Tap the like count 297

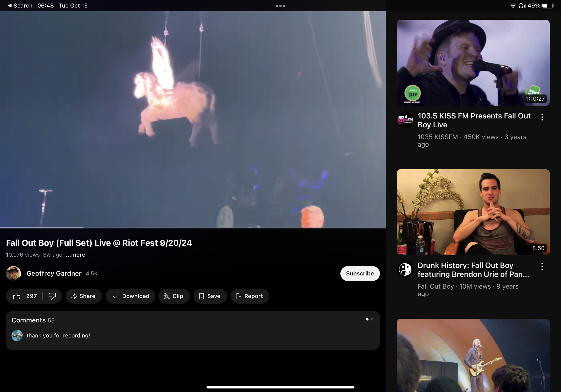click(x=31, y=296)
